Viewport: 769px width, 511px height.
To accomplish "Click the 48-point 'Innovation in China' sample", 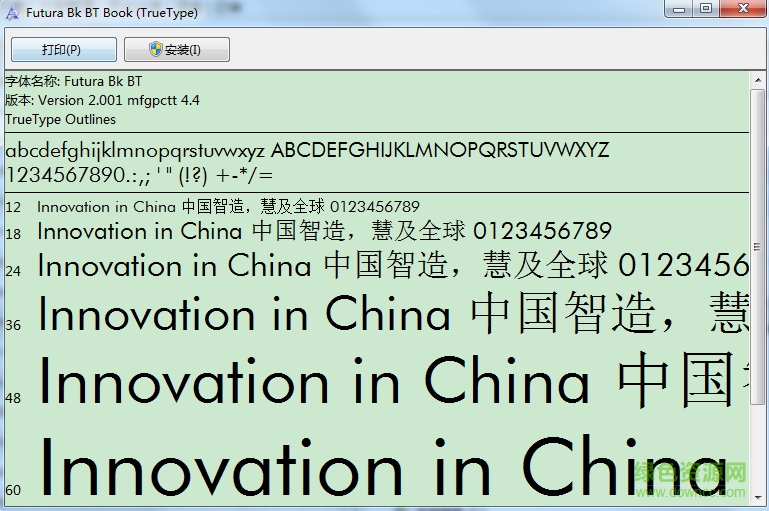I will 314,382.
